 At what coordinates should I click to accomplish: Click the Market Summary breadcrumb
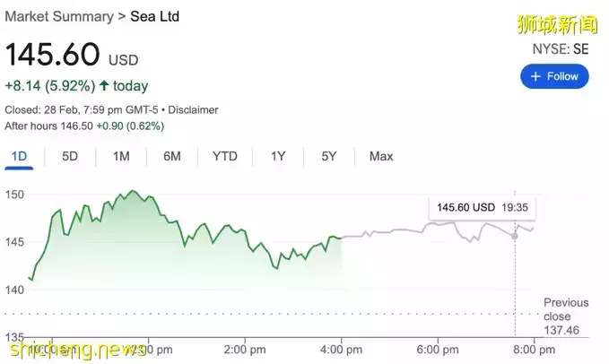click(x=58, y=16)
